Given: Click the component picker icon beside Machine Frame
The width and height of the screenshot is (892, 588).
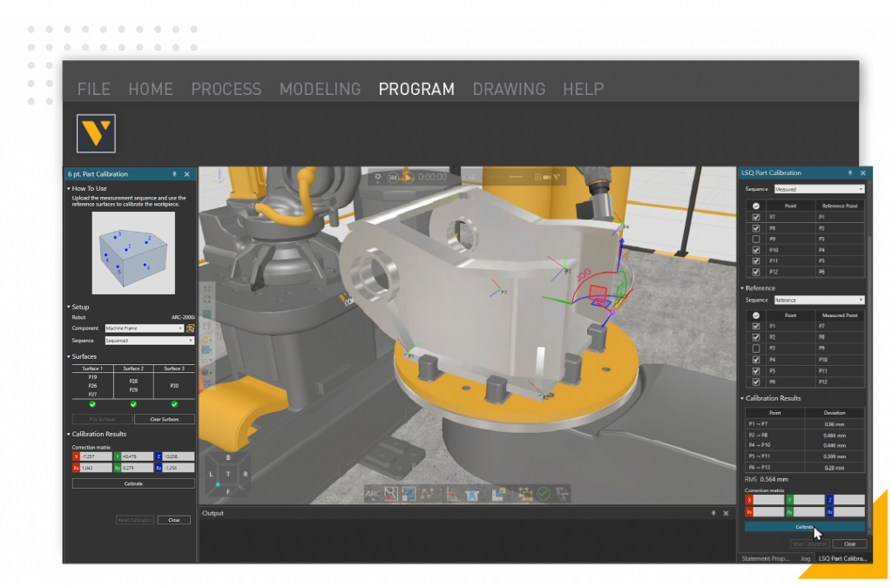Looking at the screenshot, I should pyautogui.click(x=191, y=328).
